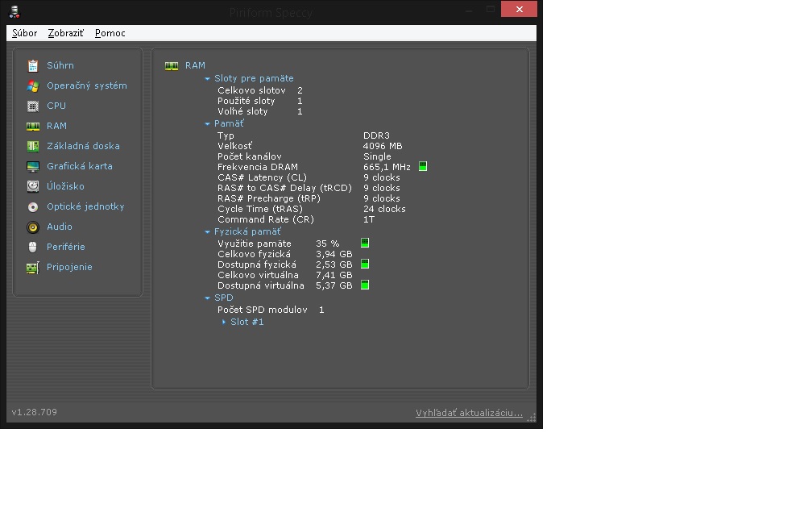
Task: Collapse the Sloty pre pamäte section
Action: click(207, 79)
